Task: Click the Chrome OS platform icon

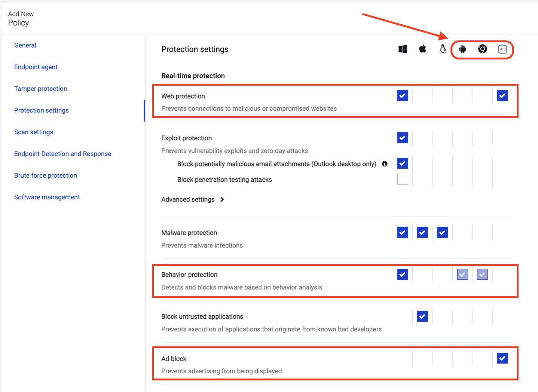Action: pos(483,49)
